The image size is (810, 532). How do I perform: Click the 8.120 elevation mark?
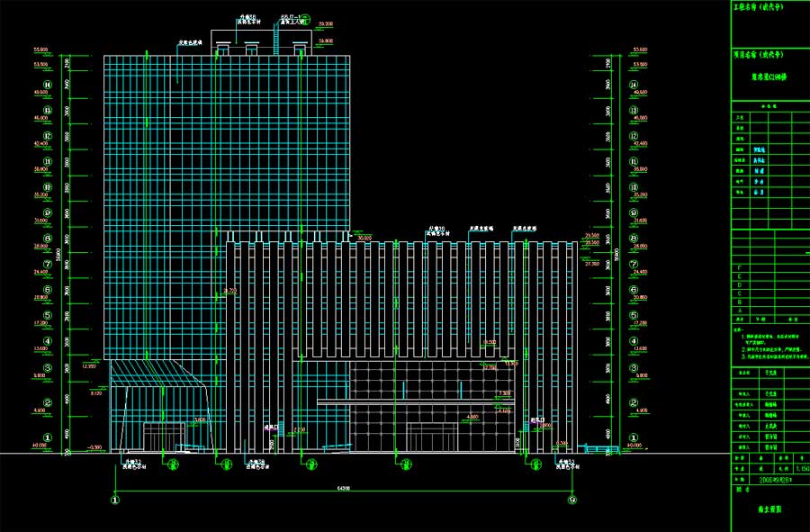coord(96,393)
